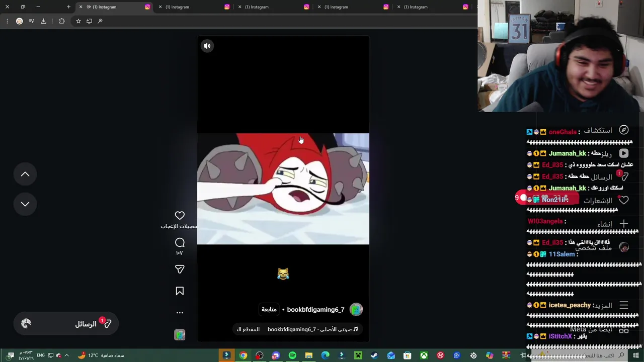Open the reel comments bubble icon
The width and height of the screenshot is (644, 362).
[180, 243]
